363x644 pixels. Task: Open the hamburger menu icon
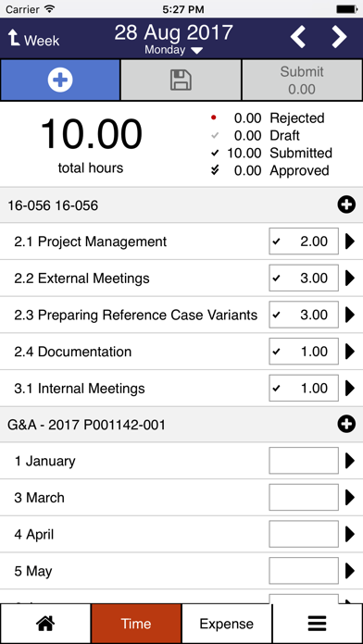tap(318, 624)
